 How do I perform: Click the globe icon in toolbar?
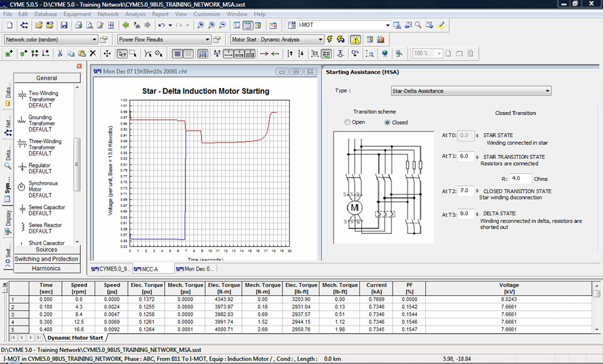(384, 54)
